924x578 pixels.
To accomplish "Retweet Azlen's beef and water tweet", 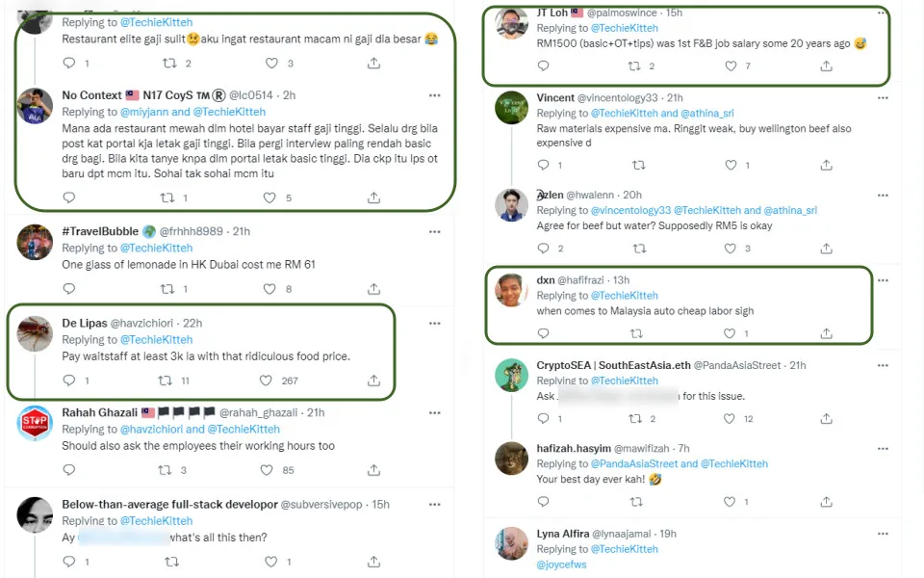I will pos(635,249).
